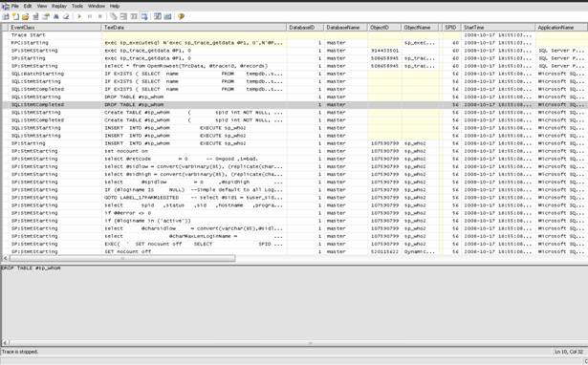Click the toolbar icon right after Stop
Screen dimensions: 588x365
point(113,16)
